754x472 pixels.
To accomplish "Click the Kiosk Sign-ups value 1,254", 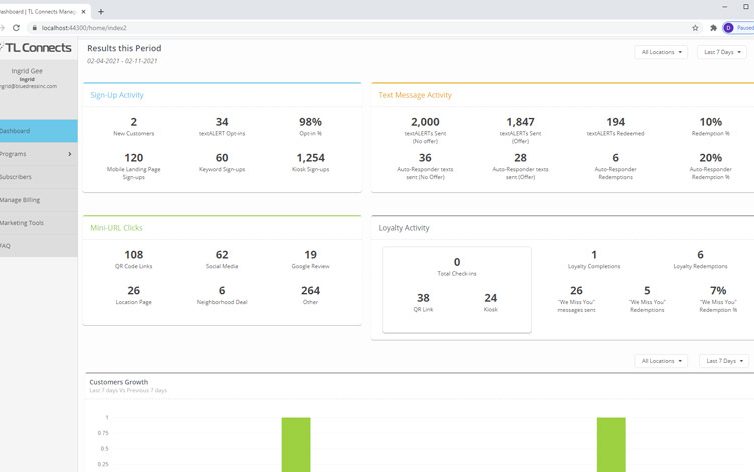I will point(310,158).
